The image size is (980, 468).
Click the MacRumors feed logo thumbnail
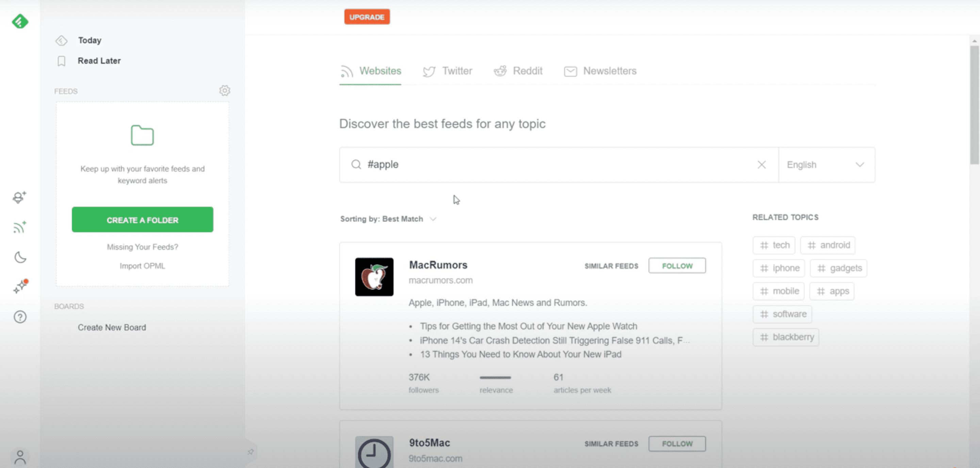[x=373, y=277]
